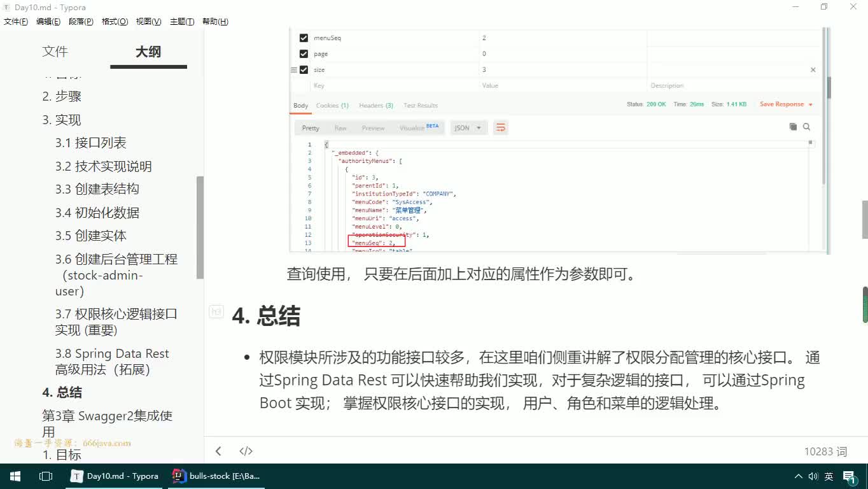Screen dimensions: 868x489
Task: Click the volume icon in system tray
Action: point(813,476)
